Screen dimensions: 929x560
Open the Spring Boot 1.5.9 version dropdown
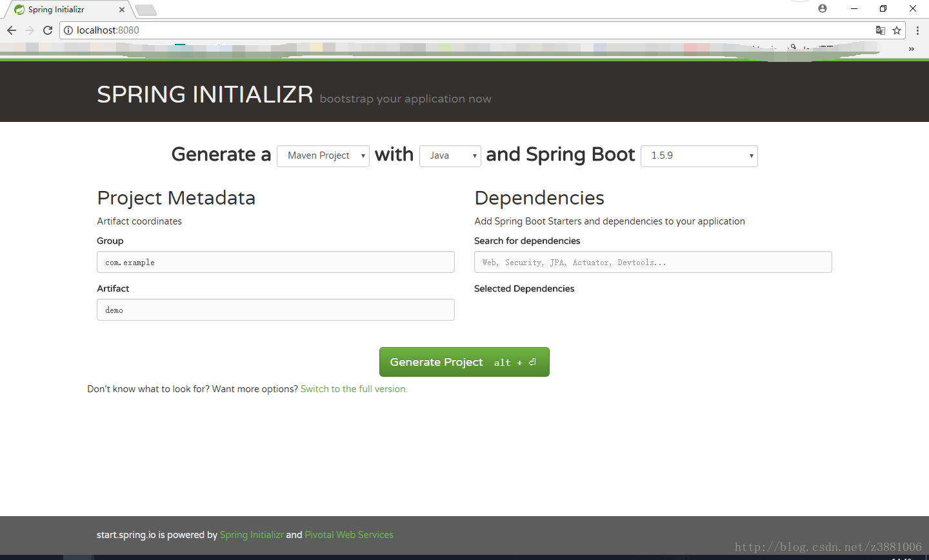[x=699, y=156]
